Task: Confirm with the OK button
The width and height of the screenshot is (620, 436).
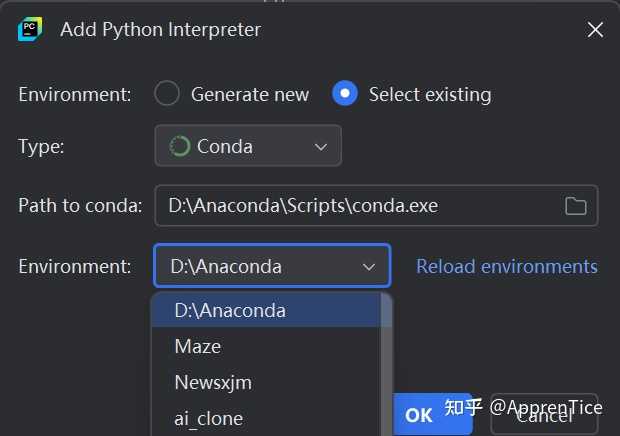Action: tap(419, 414)
